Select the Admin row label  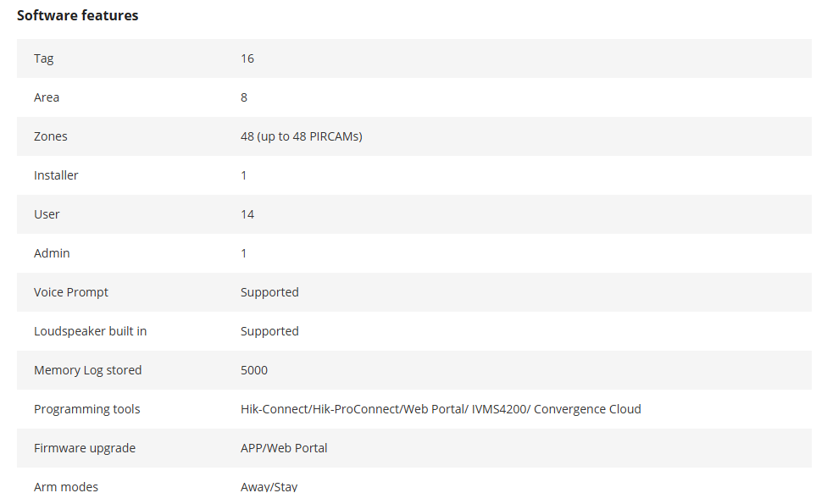point(52,253)
